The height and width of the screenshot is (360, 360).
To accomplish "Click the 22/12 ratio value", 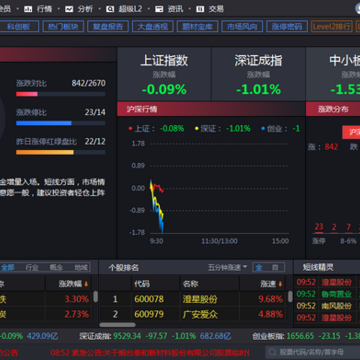I will 95,141.
